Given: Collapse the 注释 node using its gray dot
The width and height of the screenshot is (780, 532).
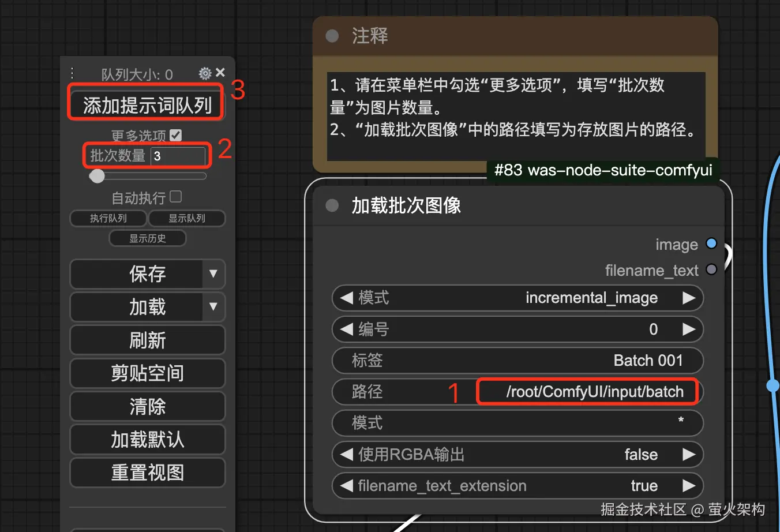Looking at the screenshot, I should tap(332, 36).
